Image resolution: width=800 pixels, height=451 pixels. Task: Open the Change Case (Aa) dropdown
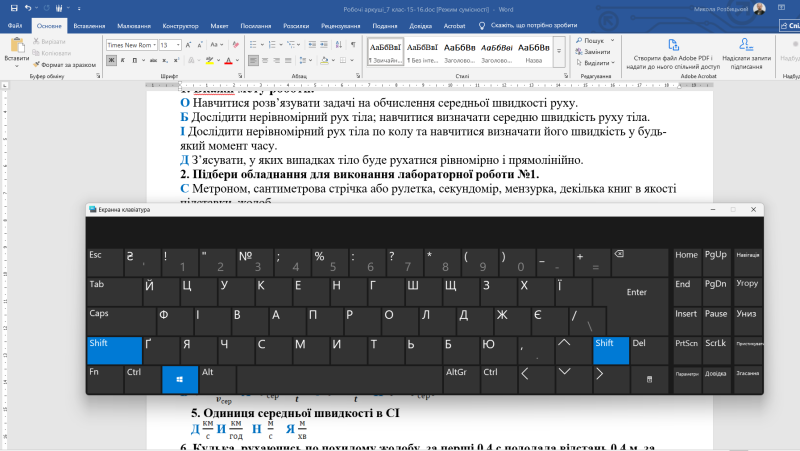[216, 45]
